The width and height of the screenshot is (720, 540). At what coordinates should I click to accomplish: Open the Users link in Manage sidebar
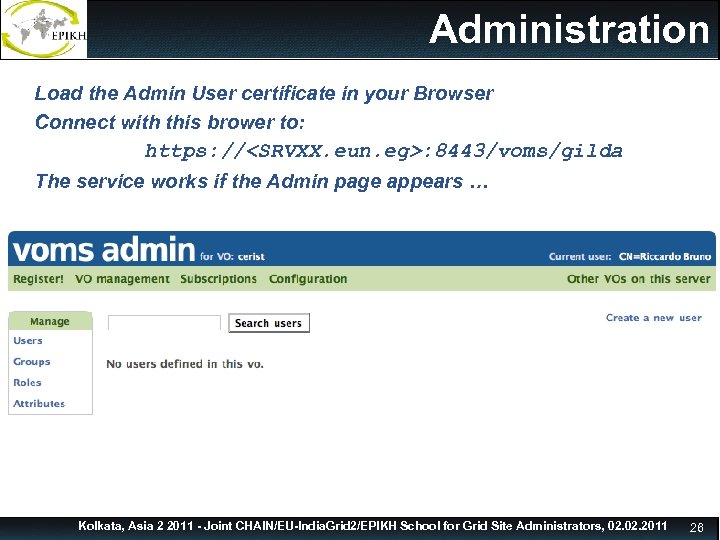point(28,341)
